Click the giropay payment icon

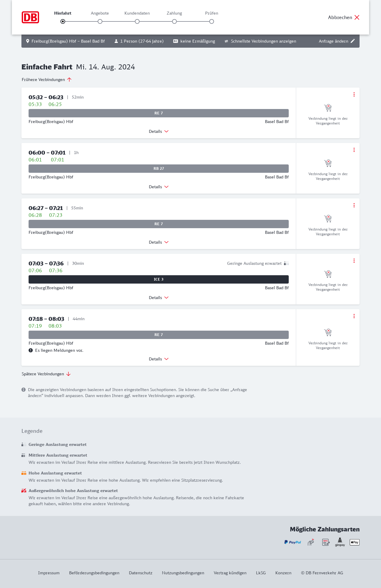(x=340, y=542)
